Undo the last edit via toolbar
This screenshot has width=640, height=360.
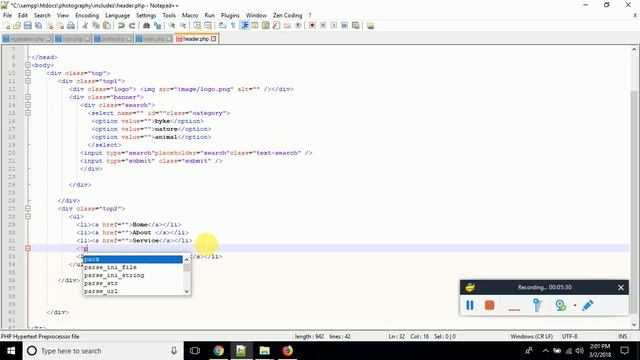tap(121, 25)
